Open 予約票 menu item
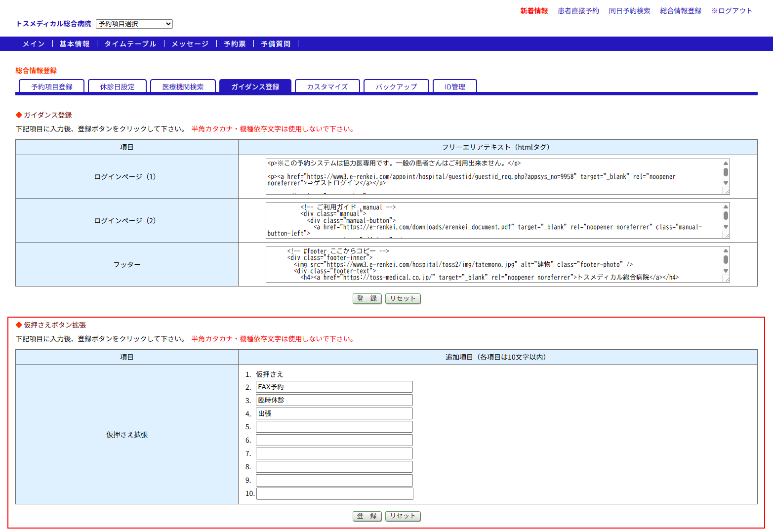The image size is (773, 532). [x=235, y=44]
